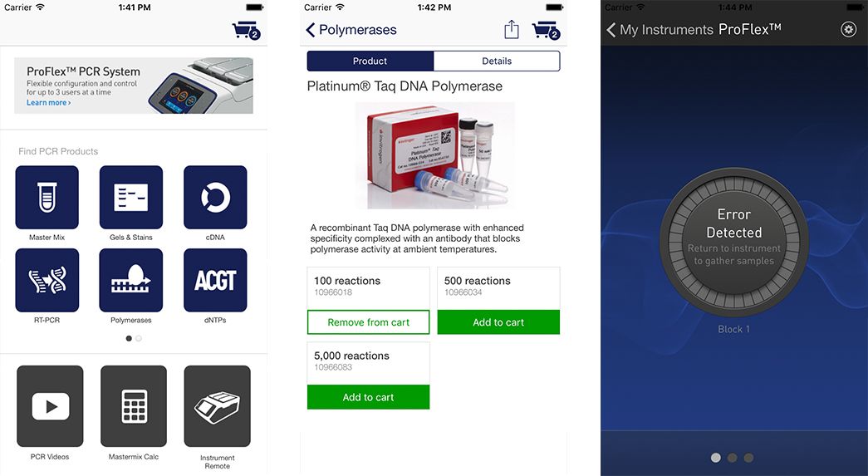Tap the Error Detected Block 1 dial
This screenshot has height=476, width=868.
[734, 242]
